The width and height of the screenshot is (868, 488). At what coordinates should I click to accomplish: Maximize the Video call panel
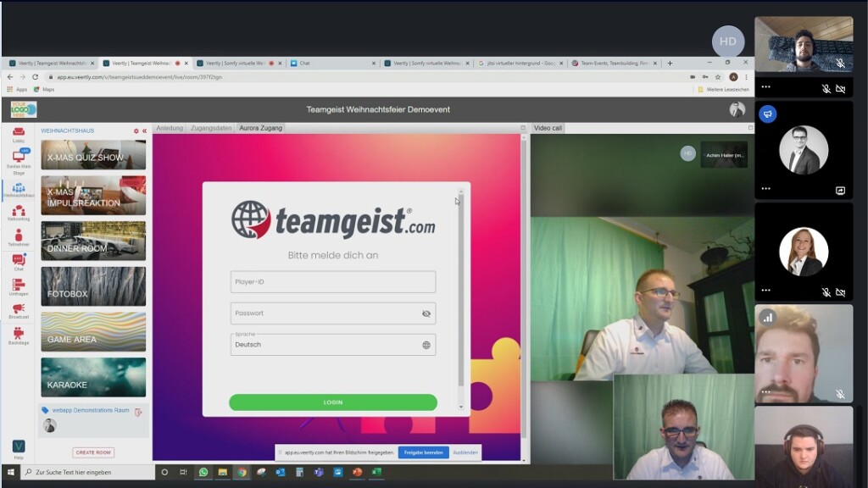click(x=750, y=128)
